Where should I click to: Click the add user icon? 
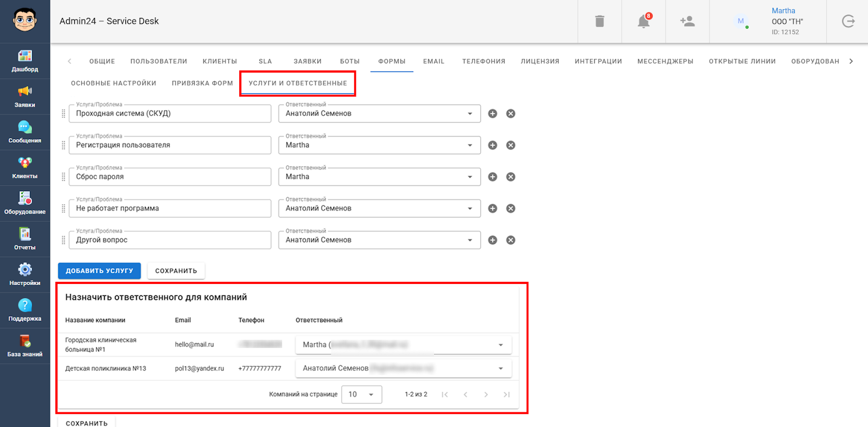(x=687, y=22)
